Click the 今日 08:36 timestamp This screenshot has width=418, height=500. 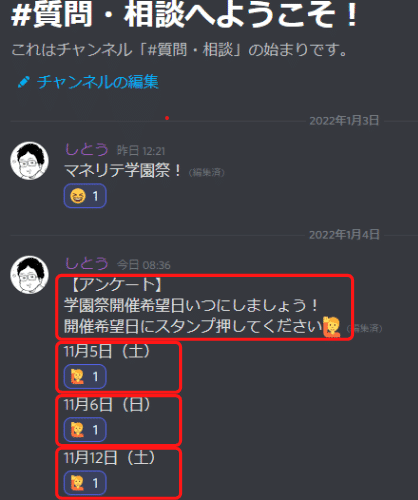point(144,265)
